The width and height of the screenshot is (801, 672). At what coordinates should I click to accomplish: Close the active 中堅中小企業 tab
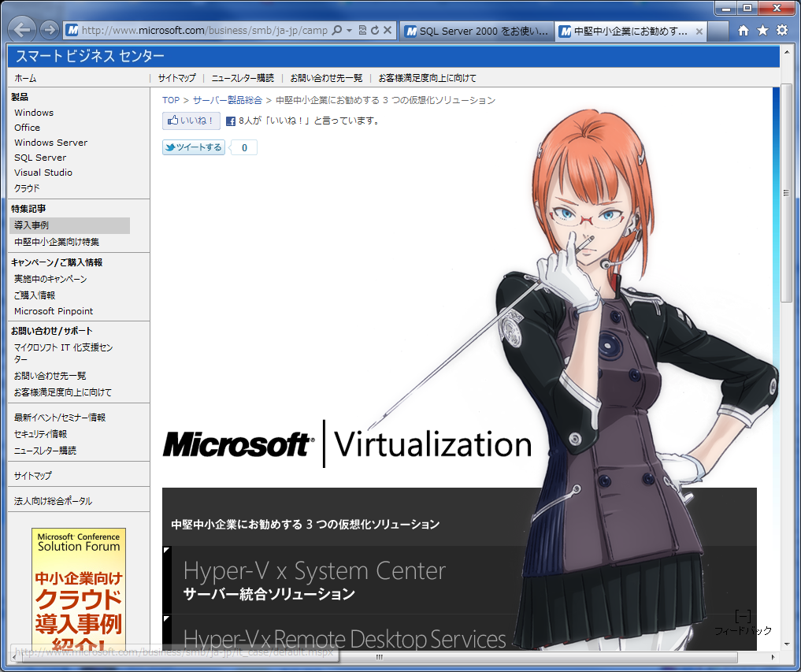coord(696,32)
